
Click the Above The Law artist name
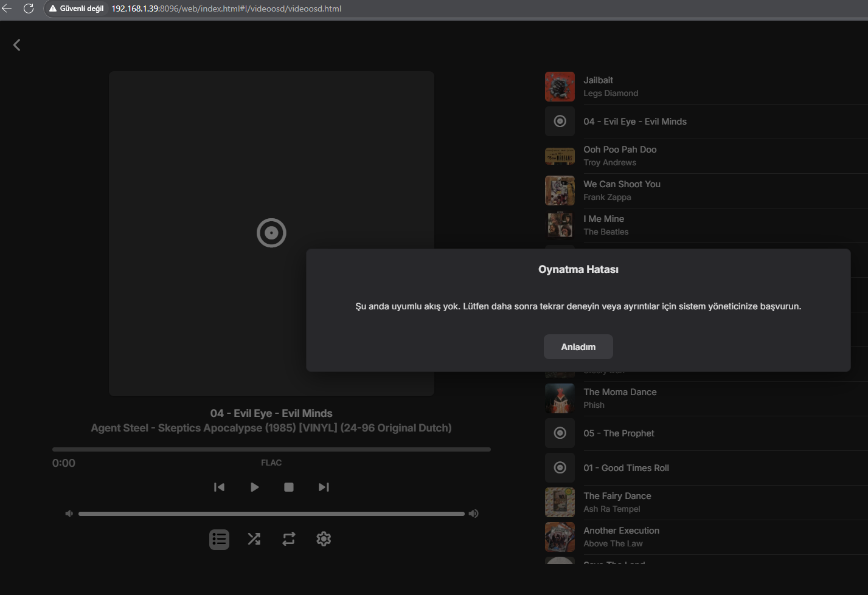613,544
